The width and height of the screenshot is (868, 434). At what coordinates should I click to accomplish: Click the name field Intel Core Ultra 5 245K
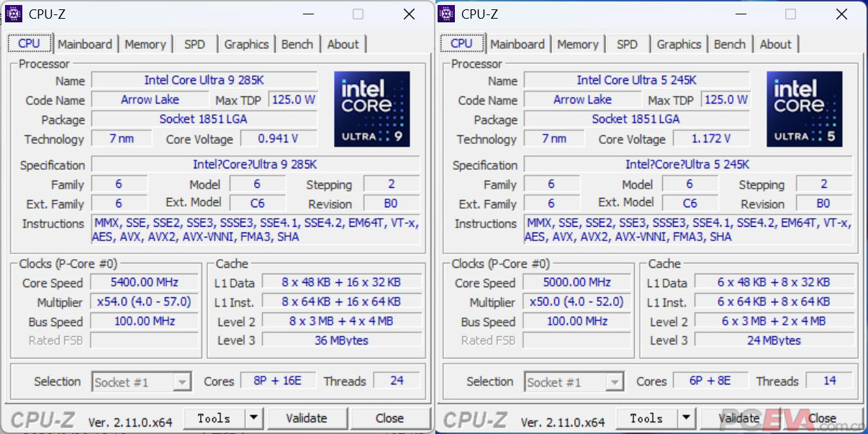pyautogui.click(x=637, y=80)
